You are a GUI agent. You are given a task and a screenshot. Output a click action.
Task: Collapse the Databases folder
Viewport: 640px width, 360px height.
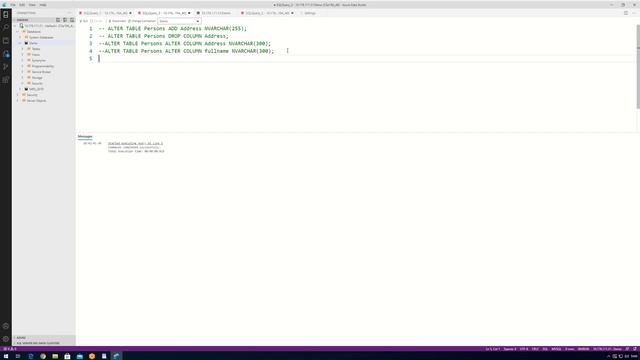tap(18, 31)
